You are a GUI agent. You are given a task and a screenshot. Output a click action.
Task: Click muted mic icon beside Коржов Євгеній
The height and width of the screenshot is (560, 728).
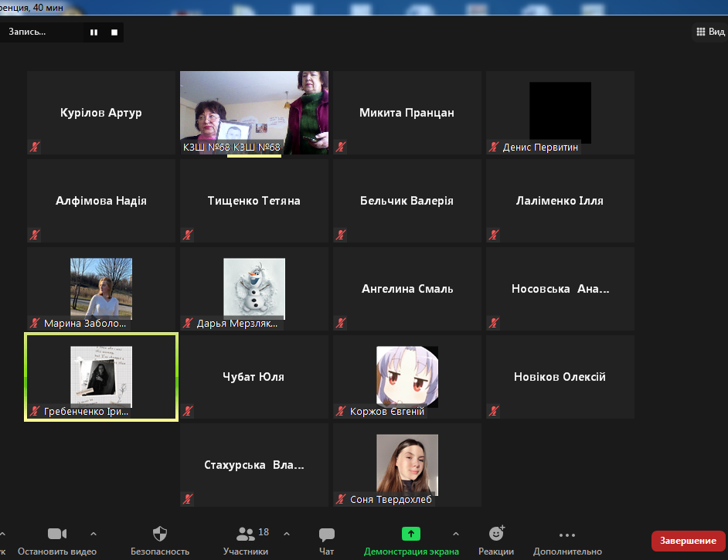click(x=341, y=411)
